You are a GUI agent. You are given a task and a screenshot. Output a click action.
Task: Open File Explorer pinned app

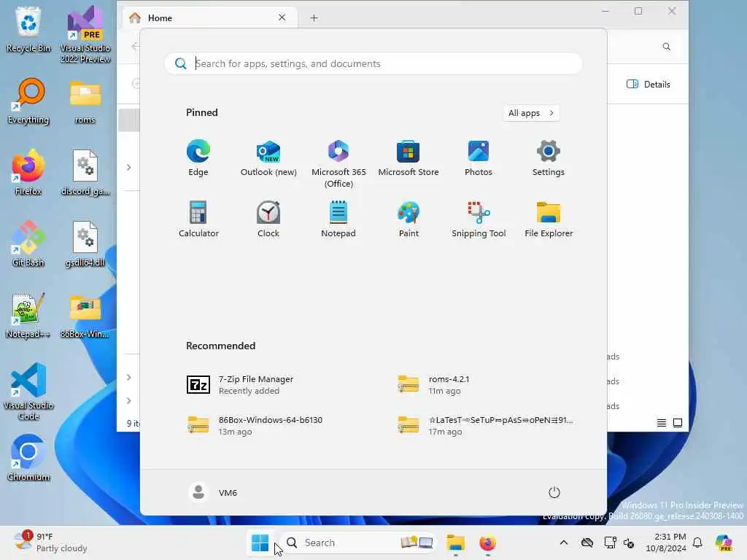point(549,219)
